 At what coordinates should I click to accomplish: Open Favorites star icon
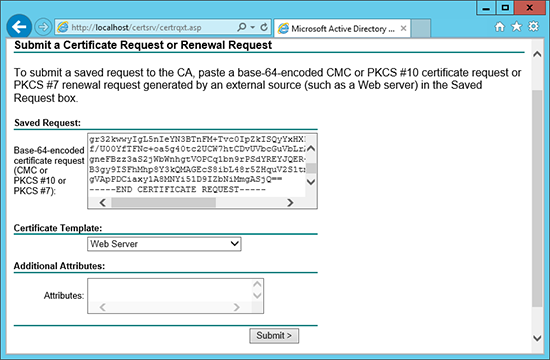[x=516, y=27]
